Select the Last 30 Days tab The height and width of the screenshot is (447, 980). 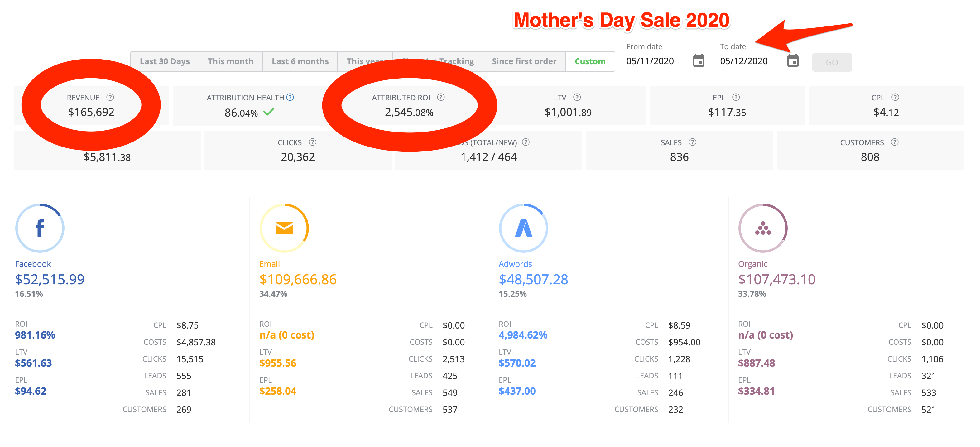(165, 61)
